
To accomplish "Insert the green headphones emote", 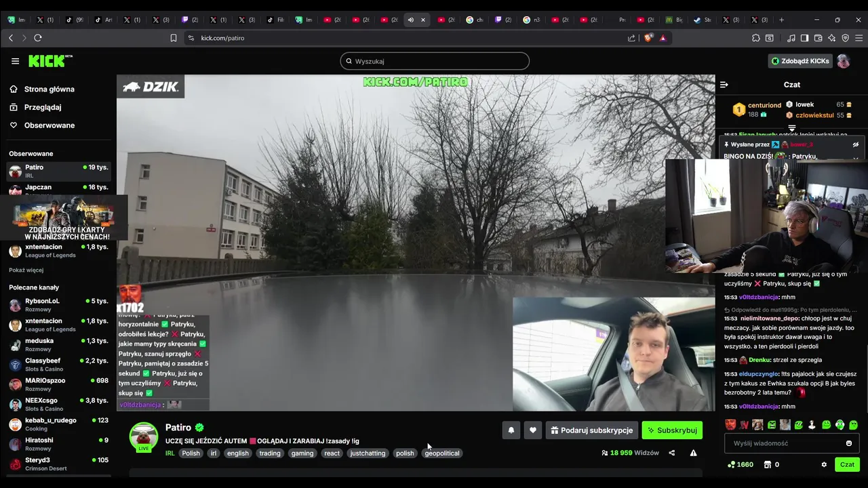I will tap(840, 425).
